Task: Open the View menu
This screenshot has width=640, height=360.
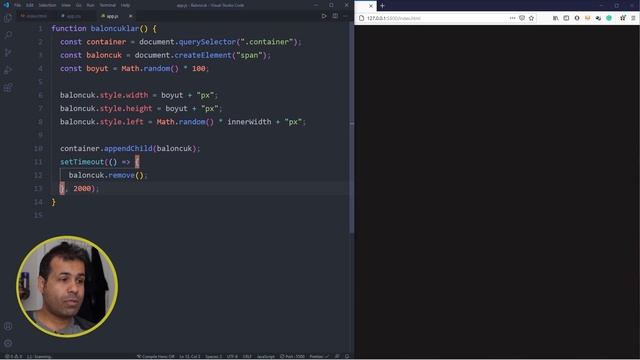Action: pyautogui.click(x=66, y=5)
